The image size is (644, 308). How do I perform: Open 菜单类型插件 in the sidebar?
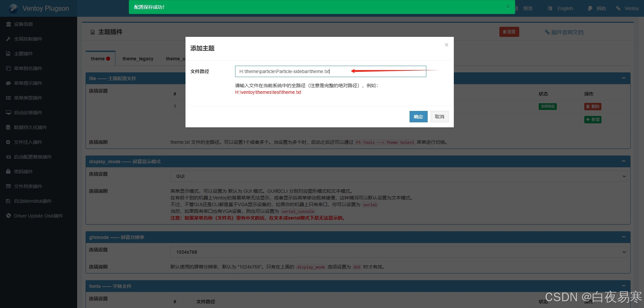(28, 98)
